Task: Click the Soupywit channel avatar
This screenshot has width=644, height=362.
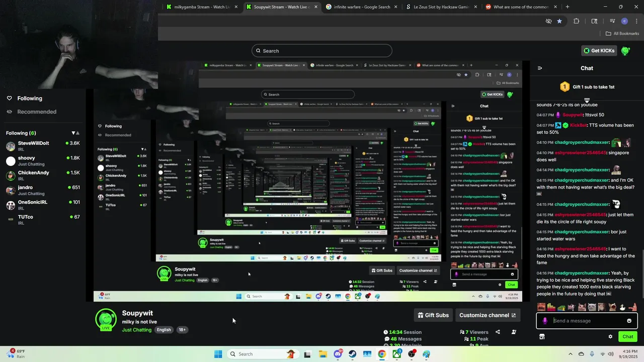Action: pos(106,320)
